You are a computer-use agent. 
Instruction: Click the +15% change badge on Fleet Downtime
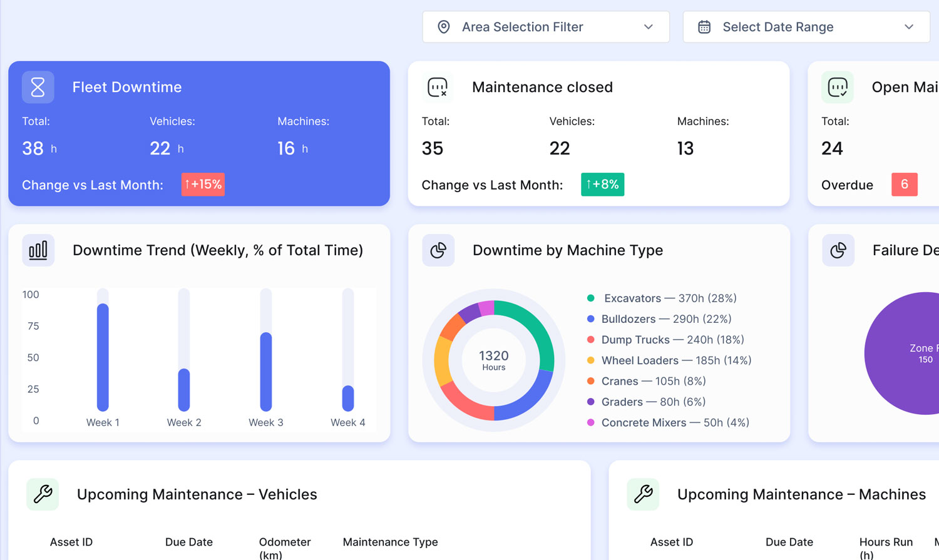coord(203,185)
